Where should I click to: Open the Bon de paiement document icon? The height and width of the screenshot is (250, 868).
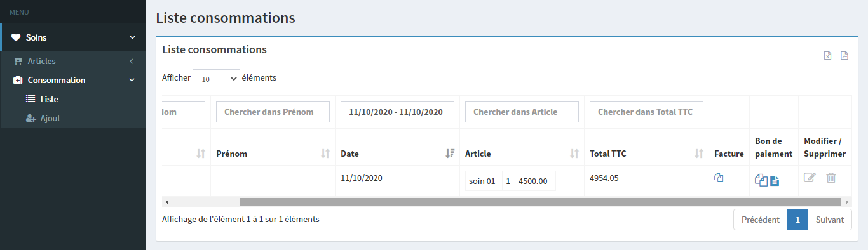click(775, 181)
